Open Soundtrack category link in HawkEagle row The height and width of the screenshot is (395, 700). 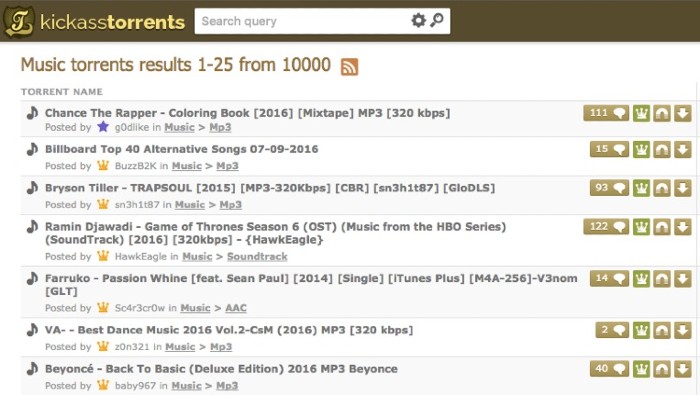[257, 257]
